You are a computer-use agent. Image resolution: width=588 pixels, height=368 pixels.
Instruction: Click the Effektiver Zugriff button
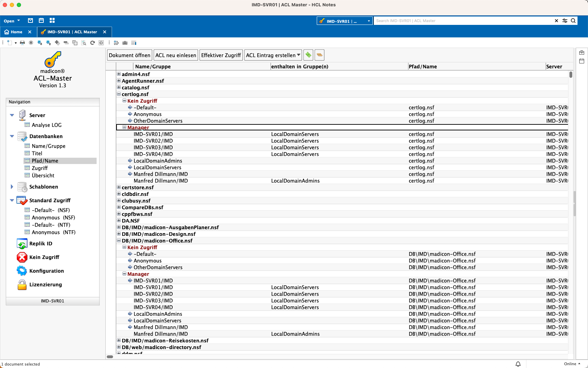221,55
